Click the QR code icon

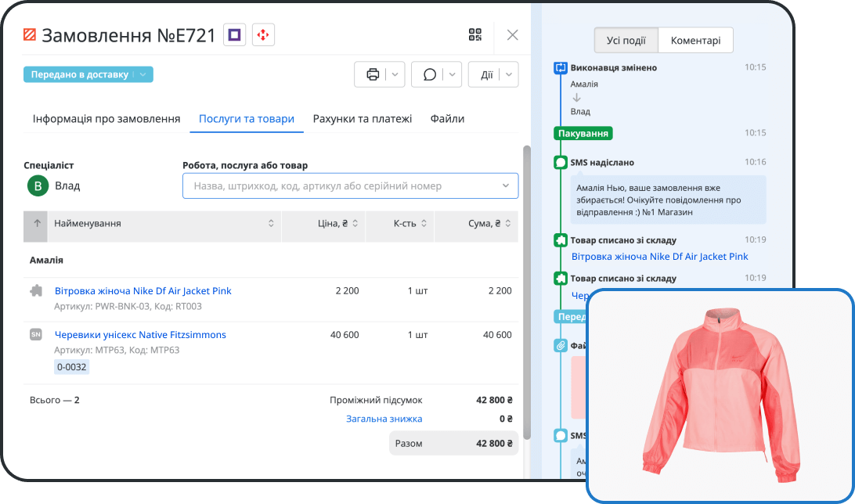475,34
